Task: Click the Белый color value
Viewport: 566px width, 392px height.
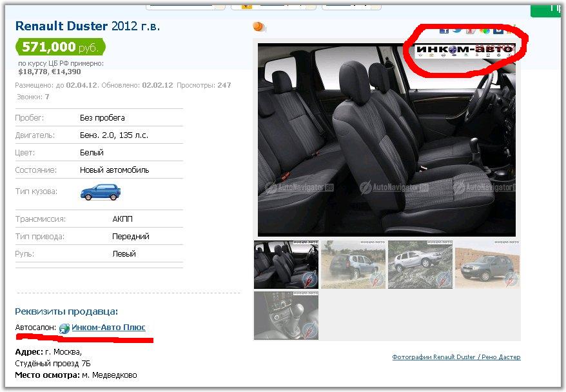Action: pyautogui.click(x=92, y=152)
